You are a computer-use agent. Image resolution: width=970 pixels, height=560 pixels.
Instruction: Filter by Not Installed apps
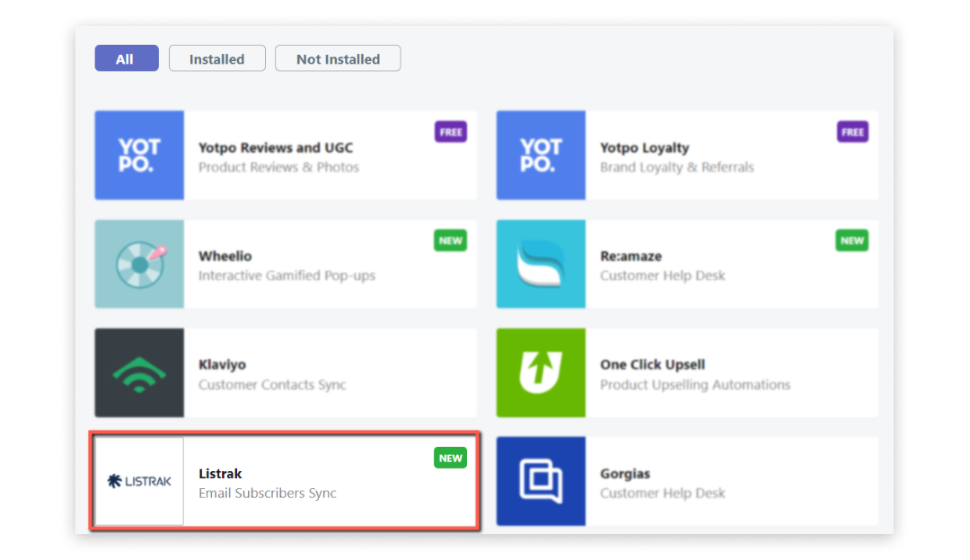point(338,58)
